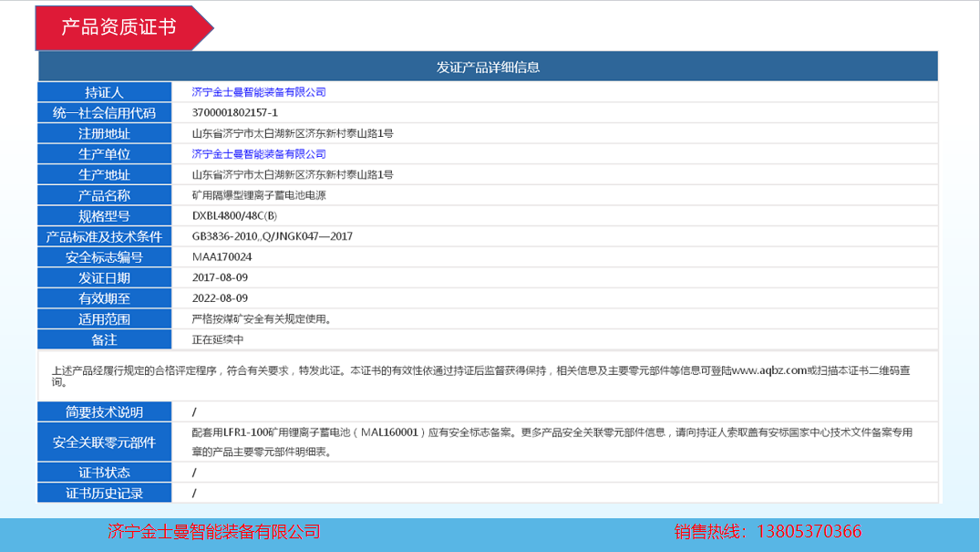Click the 统一社会信用代码 value 3700001802157-1
This screenshot has width=980, height=552.
coord(235,113)
